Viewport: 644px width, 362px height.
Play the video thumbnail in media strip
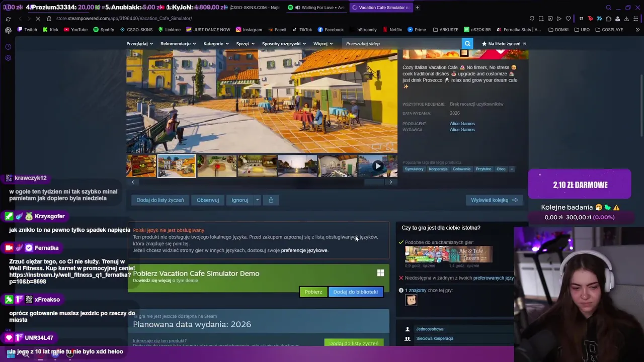(x=377, y=166)
